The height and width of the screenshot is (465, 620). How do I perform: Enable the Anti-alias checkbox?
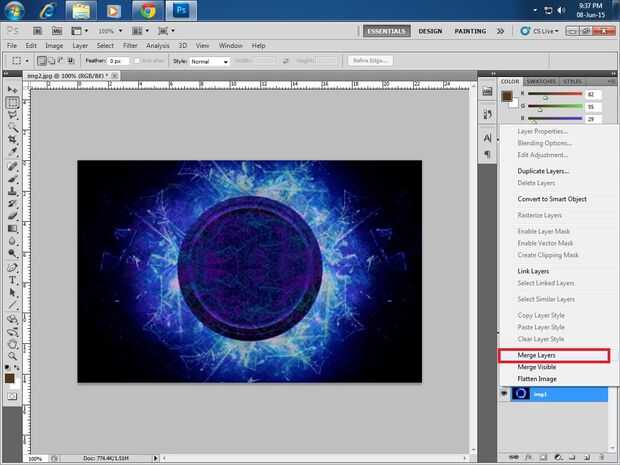(136, 61)
